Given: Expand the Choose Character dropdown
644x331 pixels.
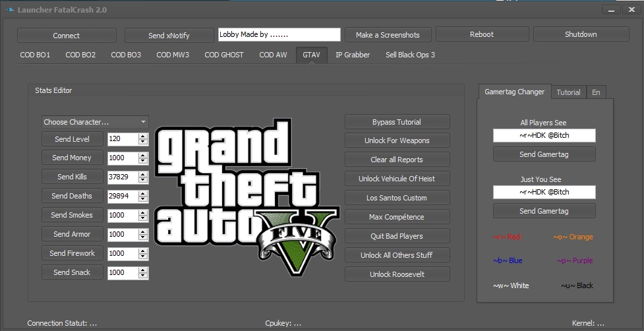Looking at the screenshot, I should click(95, 122).
